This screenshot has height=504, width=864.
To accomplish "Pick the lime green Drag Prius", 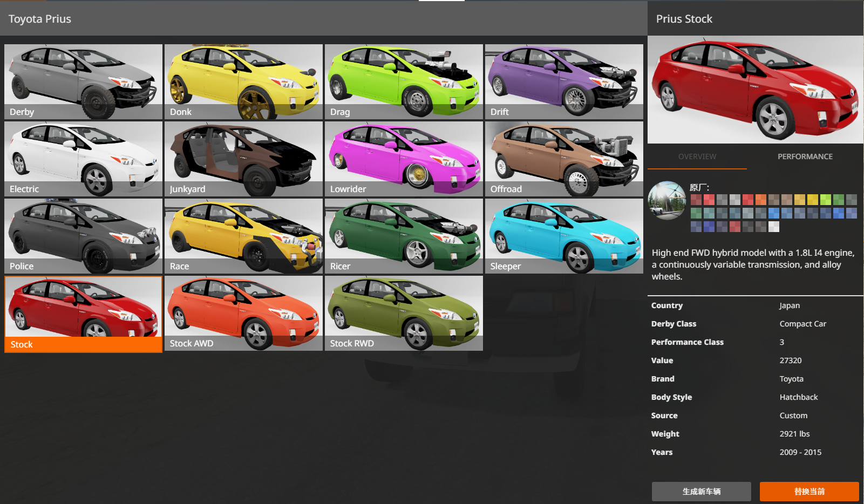I will 404,81.
